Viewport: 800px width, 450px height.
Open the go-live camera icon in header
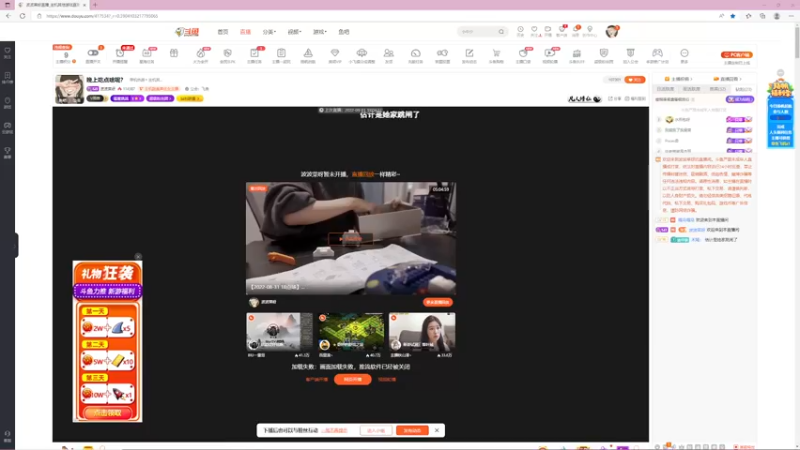click(548, 31)
